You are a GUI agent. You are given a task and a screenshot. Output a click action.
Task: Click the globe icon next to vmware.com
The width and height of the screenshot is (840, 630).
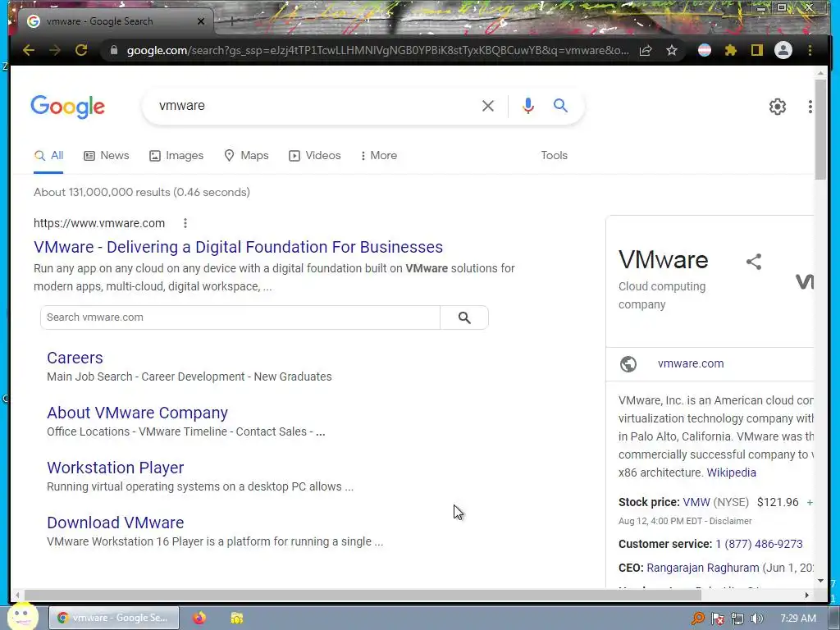point(628,364)
